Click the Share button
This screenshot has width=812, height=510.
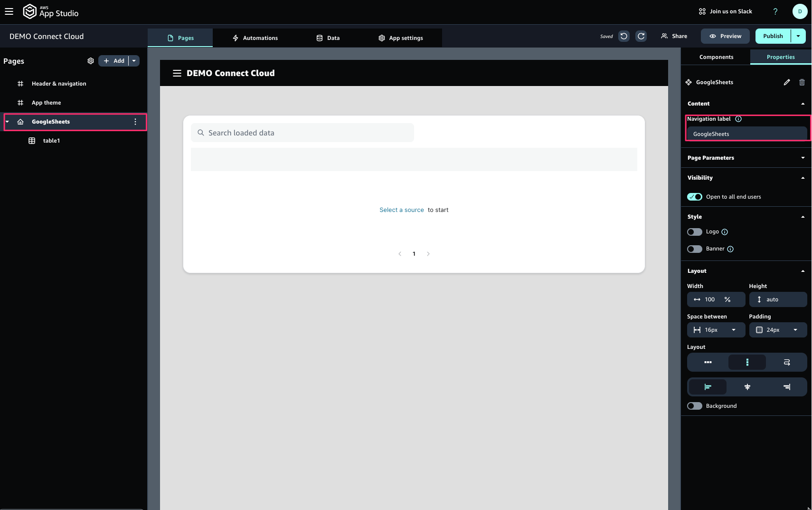click(674, 36)
